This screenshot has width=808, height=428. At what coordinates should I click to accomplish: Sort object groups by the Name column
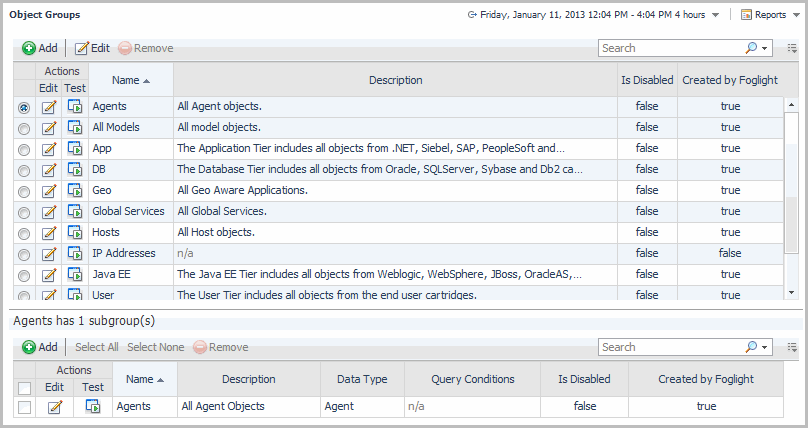click(130, 80)
